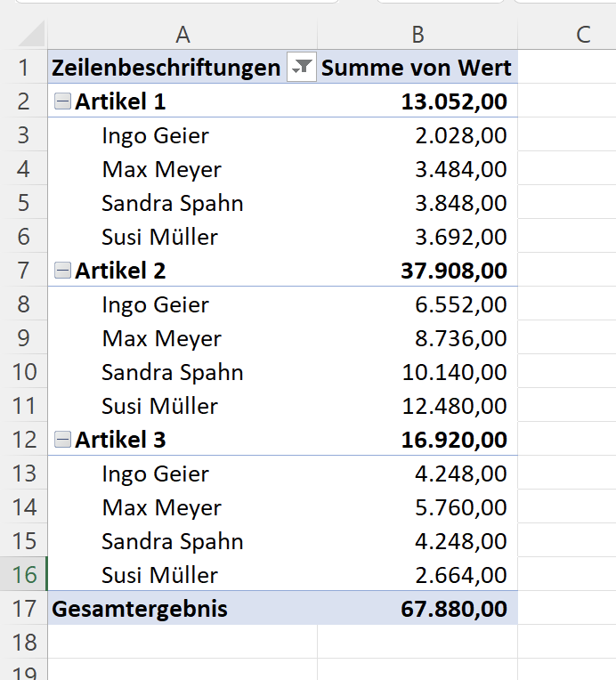Select column C header
Screen dimensions: 616x680
click(x=567, y=34)
